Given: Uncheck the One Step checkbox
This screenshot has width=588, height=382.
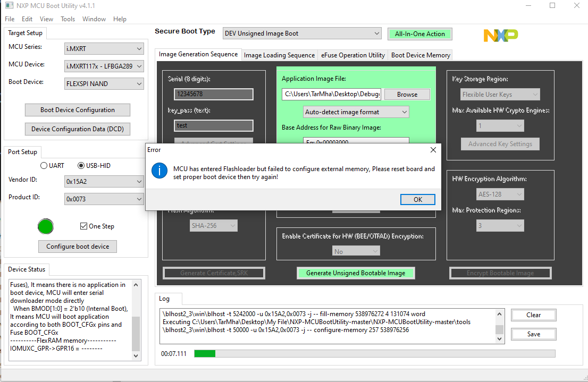Looking at the screenshot, I should click(83, 226).
